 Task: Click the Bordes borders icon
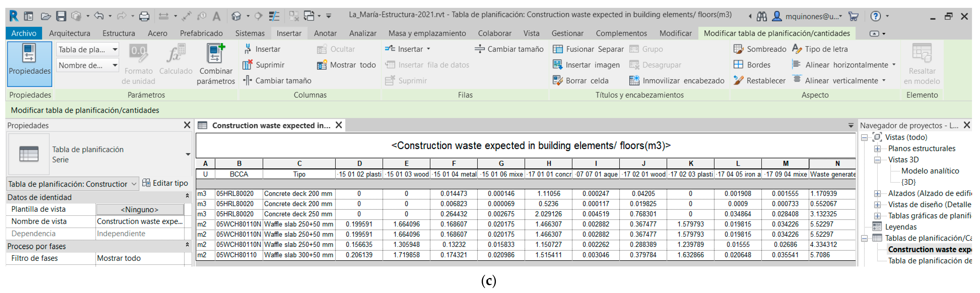738,65
